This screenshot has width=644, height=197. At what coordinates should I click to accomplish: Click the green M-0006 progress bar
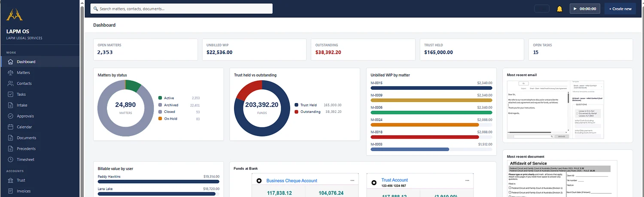431,112
